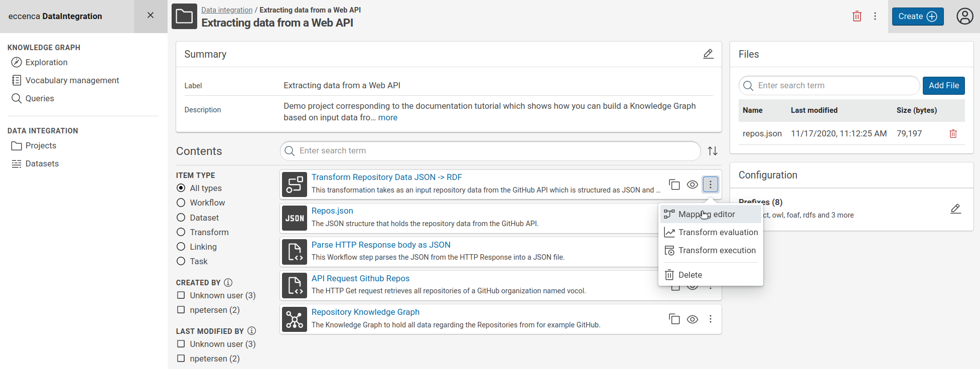
Task: Click the delete project trash icon in header
Action: pyautogui.click(x=857, y=17)
